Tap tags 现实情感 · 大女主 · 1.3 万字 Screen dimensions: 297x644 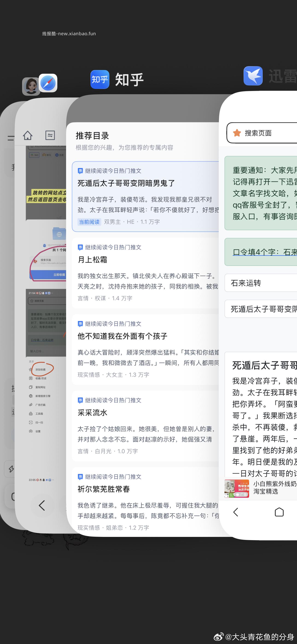113,375
